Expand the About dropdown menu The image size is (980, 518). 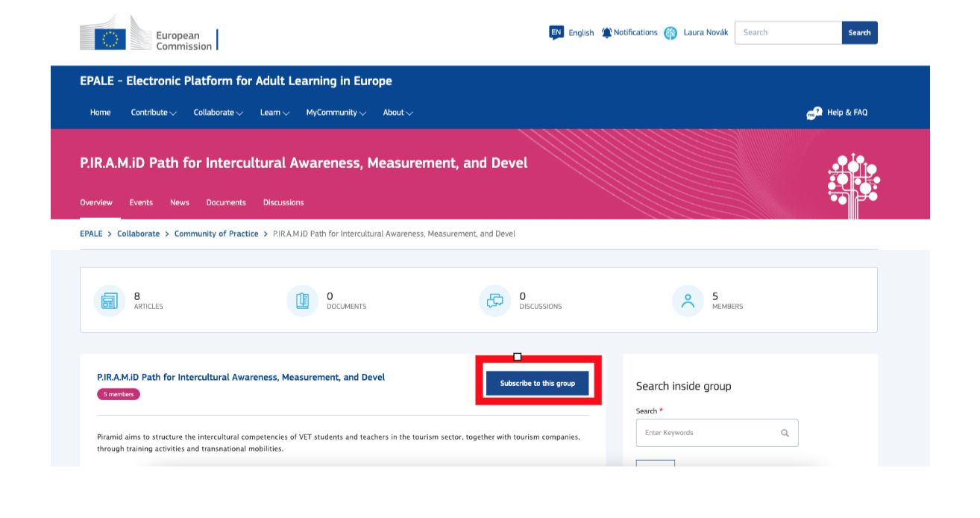coord(398,113)
